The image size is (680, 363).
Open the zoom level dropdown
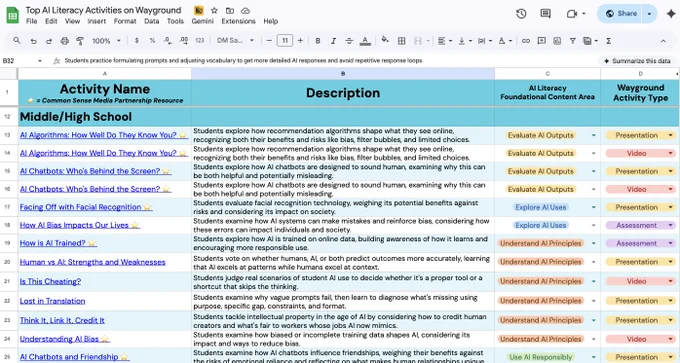point(106,41)
